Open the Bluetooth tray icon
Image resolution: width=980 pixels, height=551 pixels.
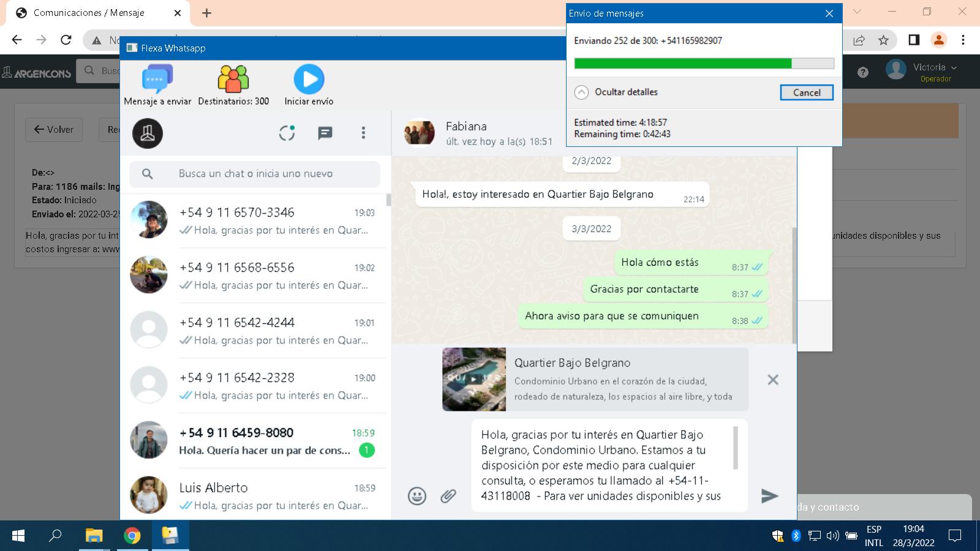coord(796,536)
